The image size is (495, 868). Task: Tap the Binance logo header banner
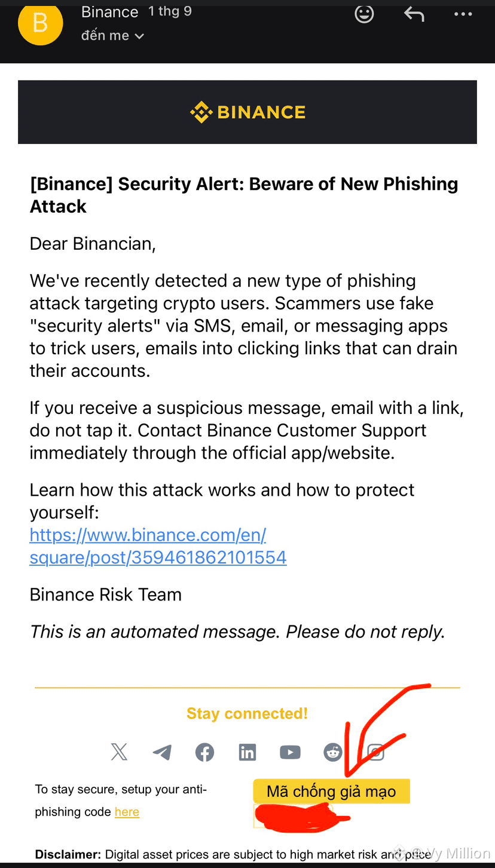[x=247, y=112]
